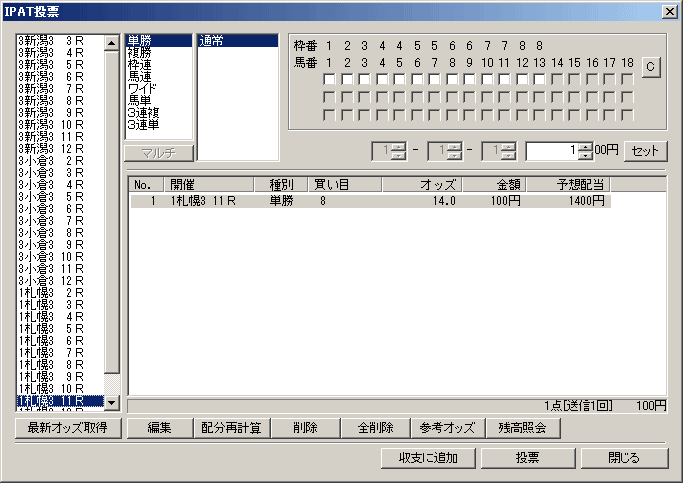Open 残高照会 balance inquiry
The image size is (683, 483).
point(523,428)
